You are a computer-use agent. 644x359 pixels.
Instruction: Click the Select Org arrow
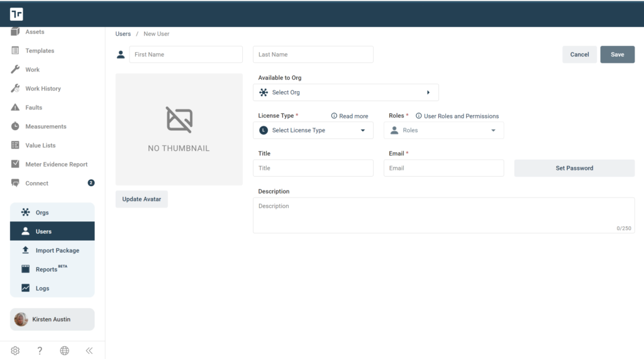pyautogui.click(x=428, y=92)
